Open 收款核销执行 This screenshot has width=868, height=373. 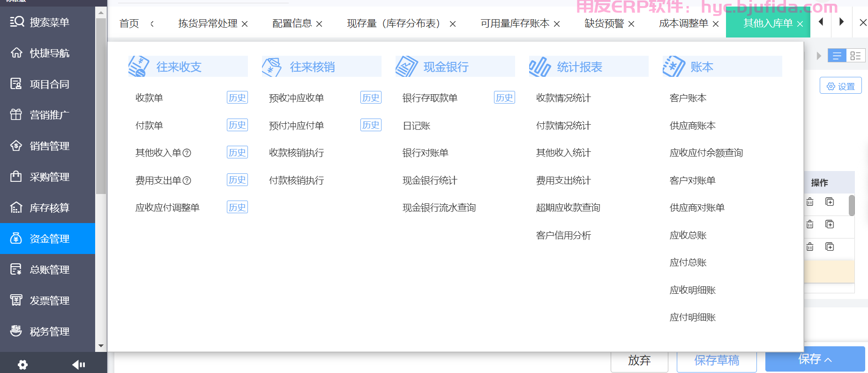click(x=296, y=153)
